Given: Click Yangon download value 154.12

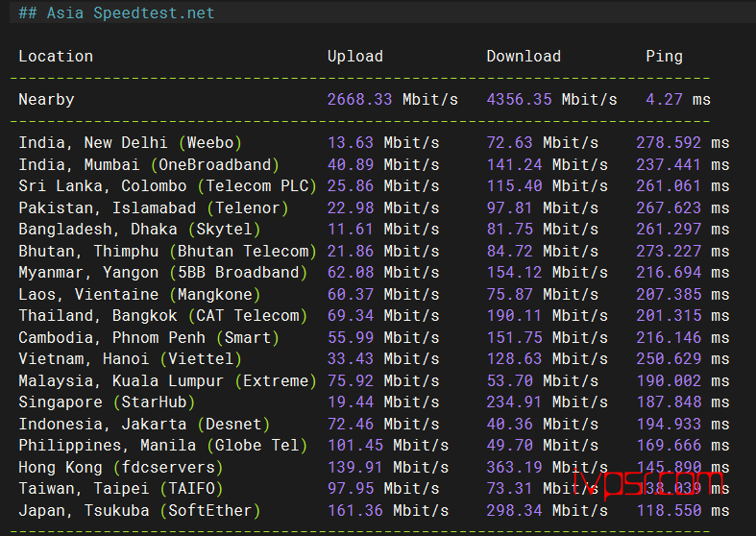Looking at the screenshot, I should [x=515, y=273].
